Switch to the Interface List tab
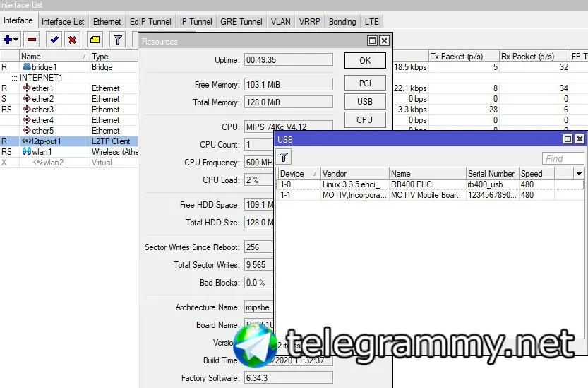Screen dimensions: 588x388 click(x=63, y=22)
